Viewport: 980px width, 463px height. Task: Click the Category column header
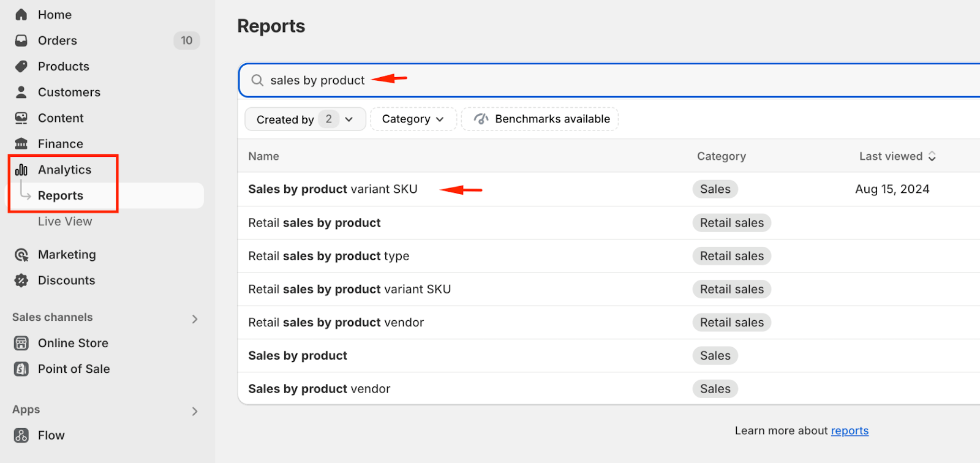tap(722, 156)
